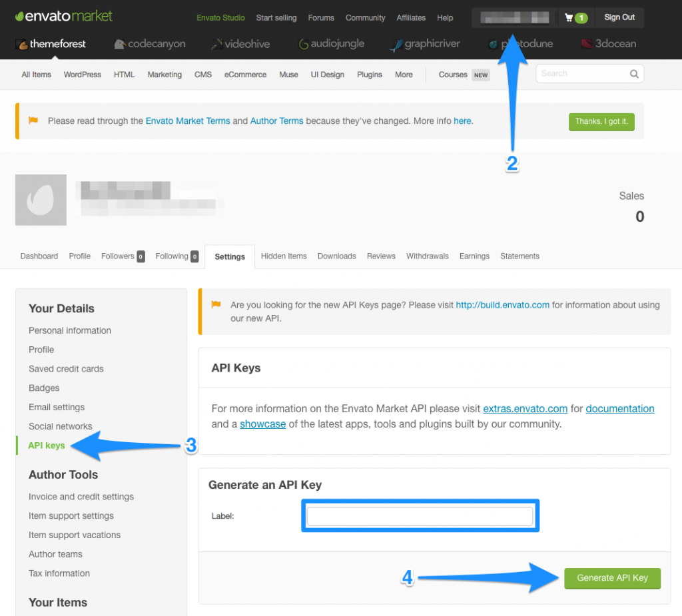The width and height of the screenshot is (682, 616).
Task: Open the Following tab
Action: [x=177, y=256]
